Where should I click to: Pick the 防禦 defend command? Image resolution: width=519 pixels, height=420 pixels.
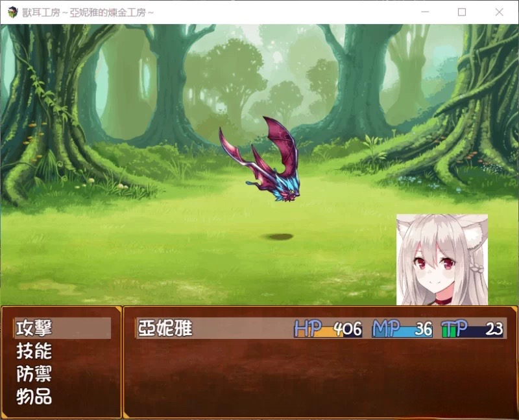[x=35, y=374]
